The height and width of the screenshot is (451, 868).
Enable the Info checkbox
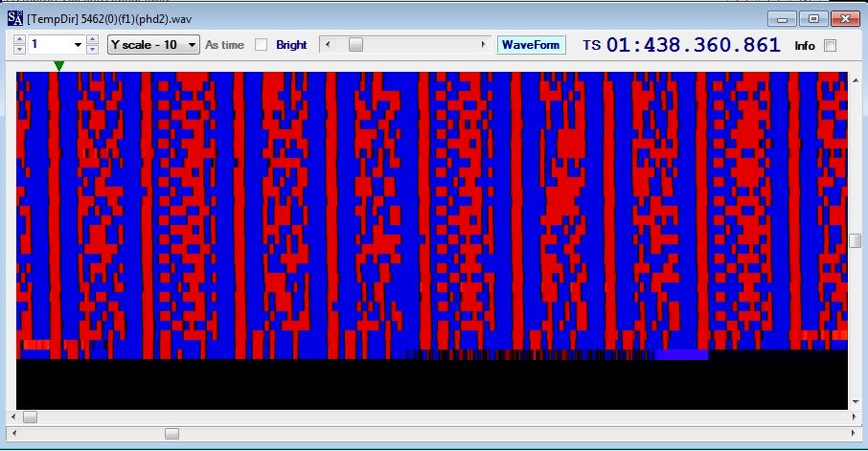coord(830,45)
